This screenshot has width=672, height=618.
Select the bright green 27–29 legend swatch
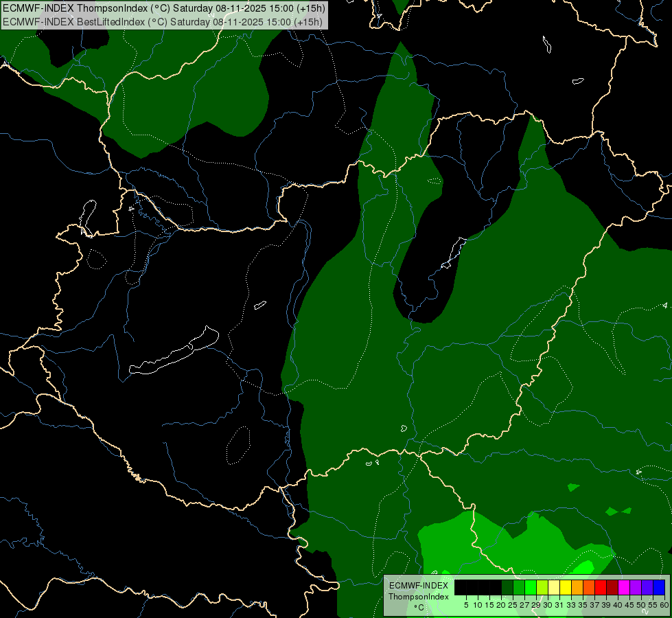pos(531,588)
